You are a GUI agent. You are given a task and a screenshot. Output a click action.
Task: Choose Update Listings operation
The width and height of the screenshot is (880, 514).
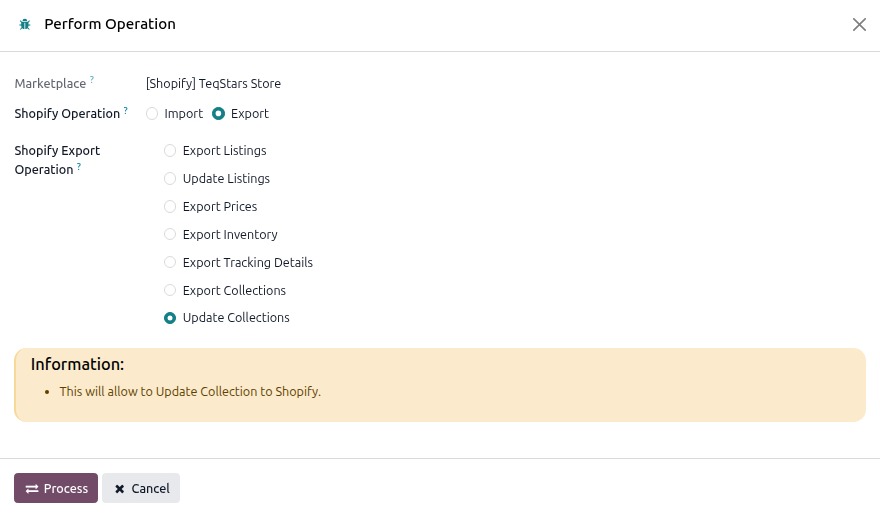(169, 178)
